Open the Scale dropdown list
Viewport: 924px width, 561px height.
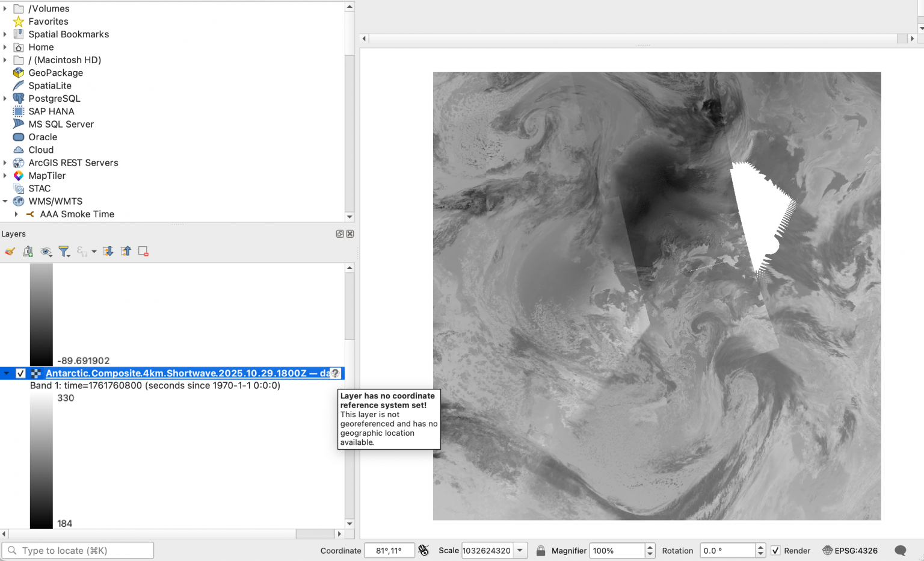[520, 551]
